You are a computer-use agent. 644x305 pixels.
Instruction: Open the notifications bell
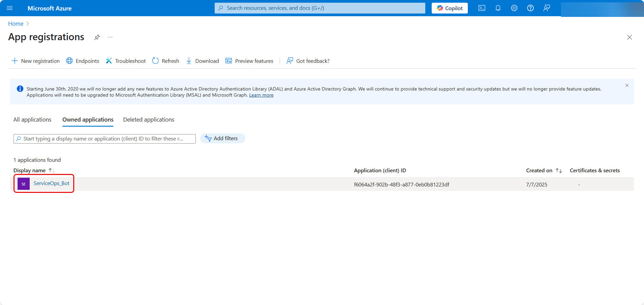498,8
